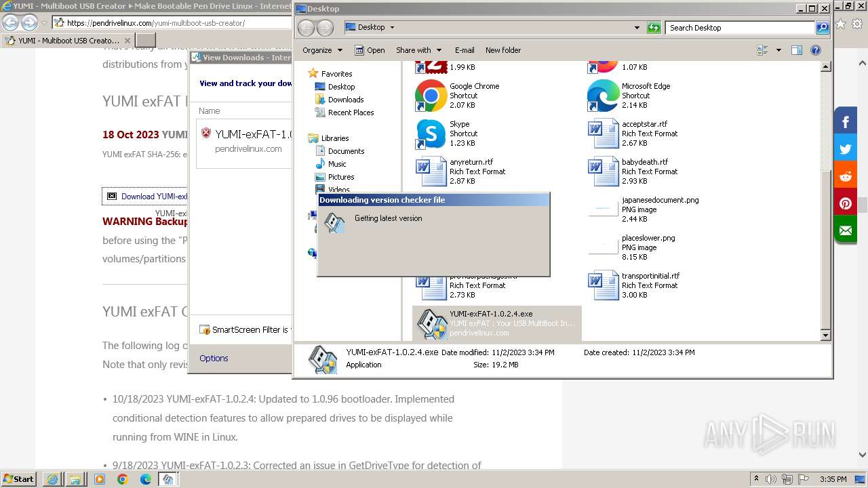Select the babydeath.rtf file icon

click(603, 171)
